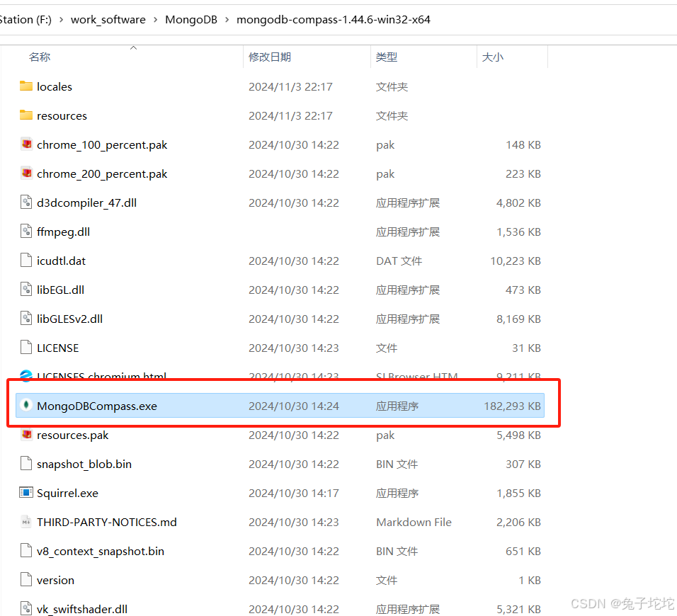Toggle the sort direction arrow above 名称
This screenshot has height=616, width=677.
(133, 48)
